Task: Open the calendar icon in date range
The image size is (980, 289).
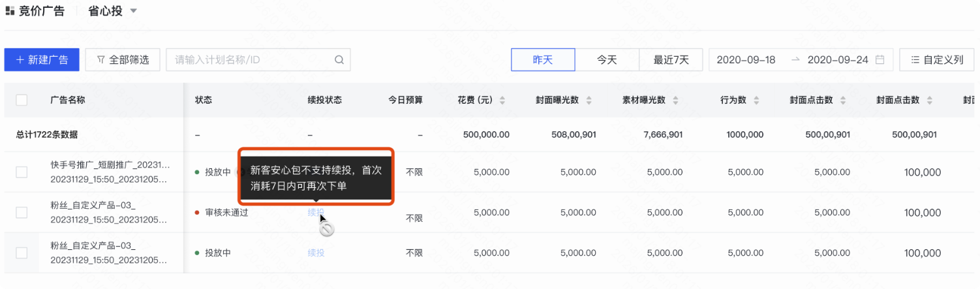Action: click(x=880, y=59)
